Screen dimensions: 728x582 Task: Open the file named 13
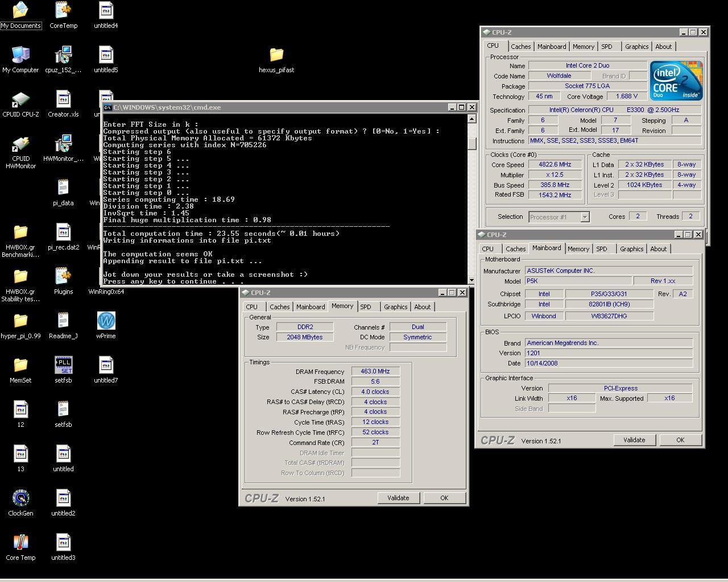[20, 459]
